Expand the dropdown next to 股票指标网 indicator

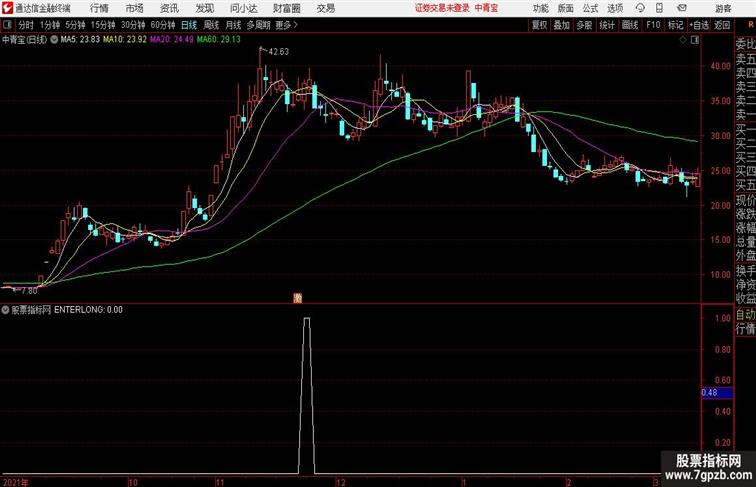point(5,310)
